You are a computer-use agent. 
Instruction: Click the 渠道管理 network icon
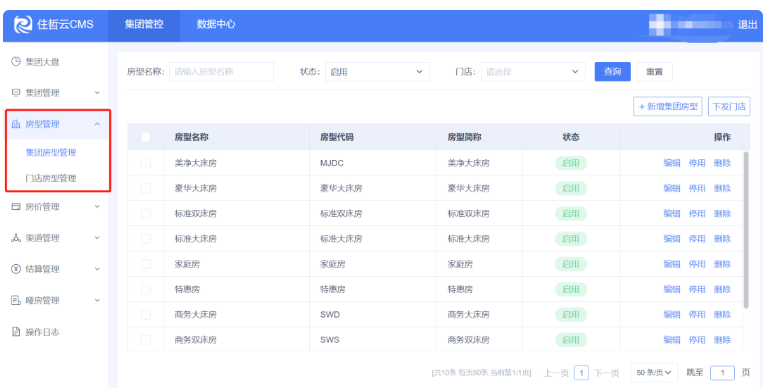tap(16, 238)
